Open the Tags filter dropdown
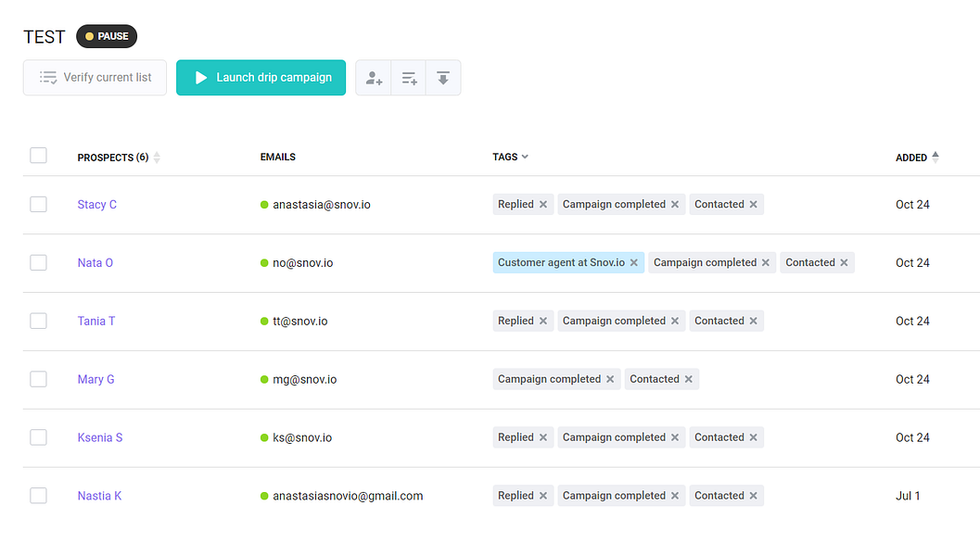This screenshot has height=556, width=980. [x=511, y=158]
